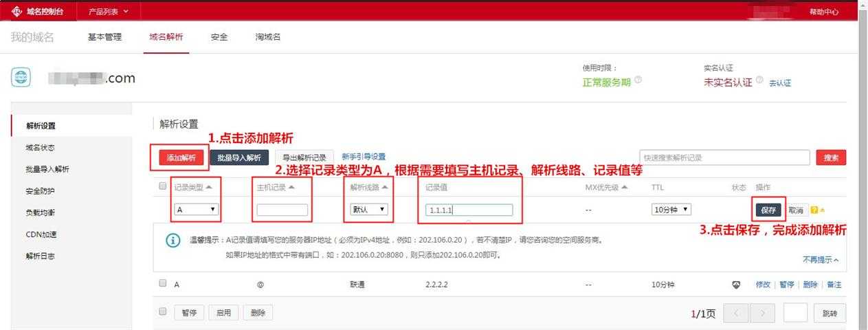Open the 记录类型 dropdown showing A

pyautogui.click(x=196, y=210)
